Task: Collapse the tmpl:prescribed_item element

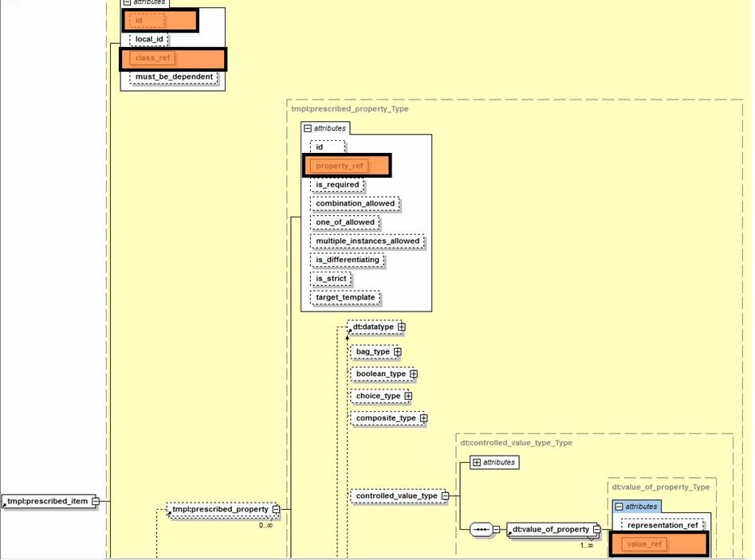Action: point(95,501)
